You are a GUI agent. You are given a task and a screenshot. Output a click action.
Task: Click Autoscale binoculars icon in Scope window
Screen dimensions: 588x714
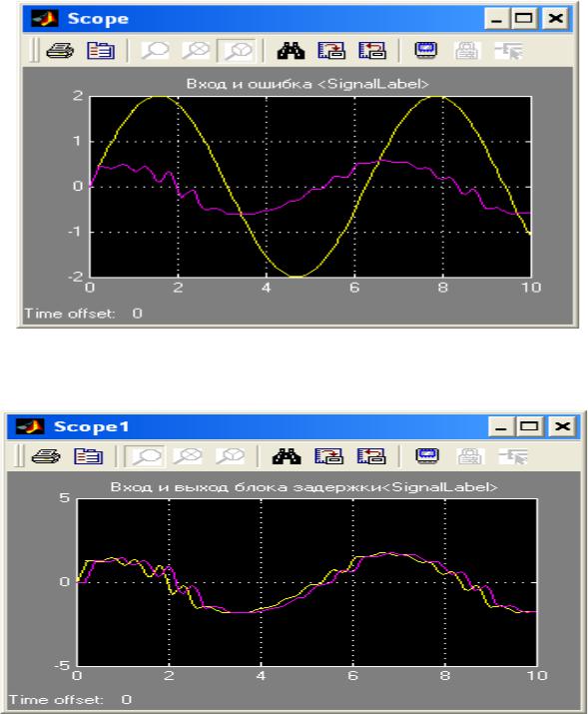tap(291, 51)
